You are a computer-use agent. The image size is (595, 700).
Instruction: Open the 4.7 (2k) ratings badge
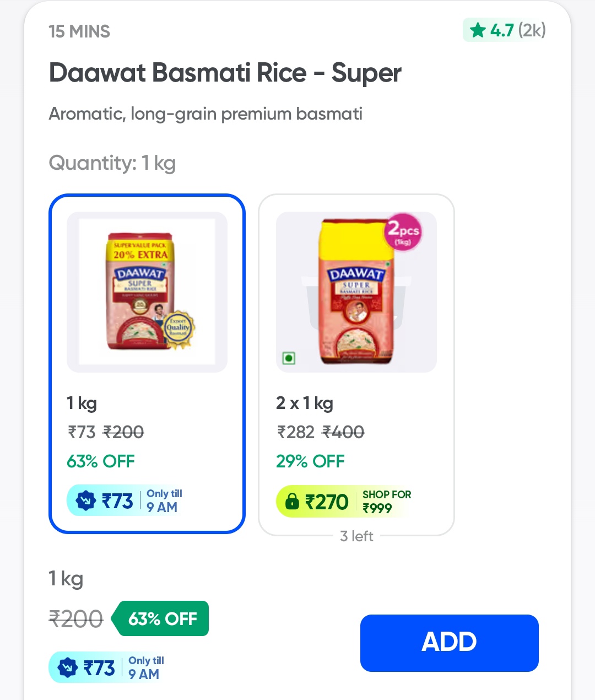click(x=505, y=30)
